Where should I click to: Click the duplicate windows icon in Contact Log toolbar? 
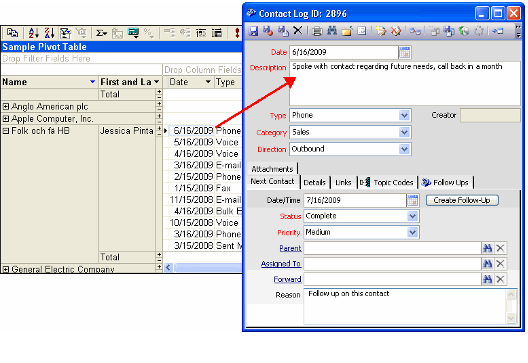tap(449, 31)
